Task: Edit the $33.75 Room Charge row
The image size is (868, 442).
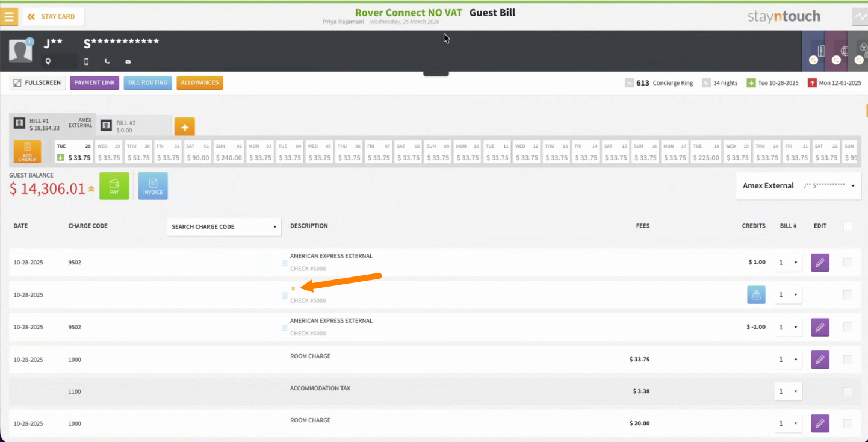Action: click(820, 360)
